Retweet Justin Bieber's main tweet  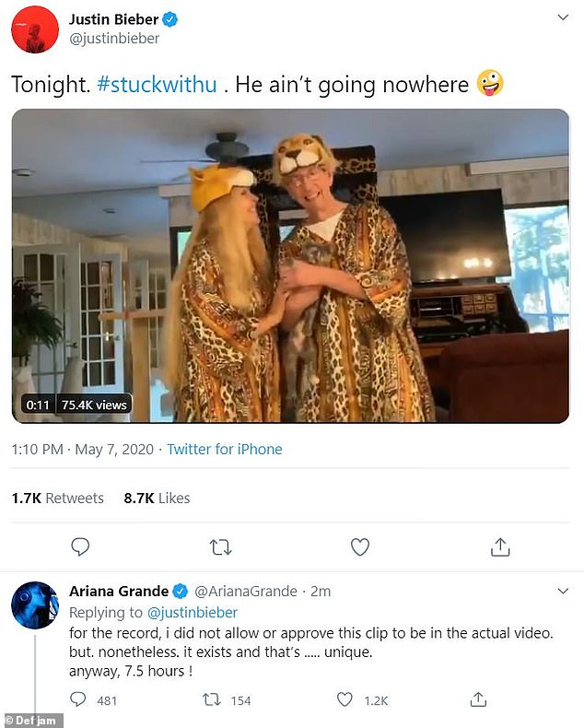point(220,547)
